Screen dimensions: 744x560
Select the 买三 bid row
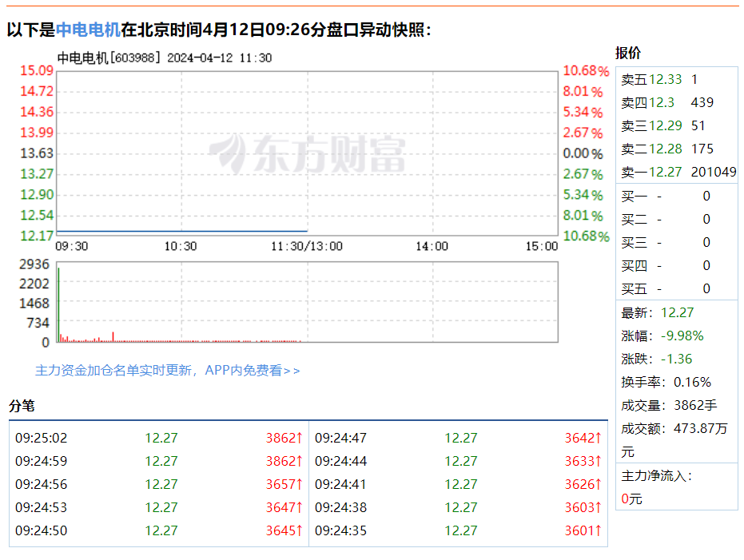677,243
